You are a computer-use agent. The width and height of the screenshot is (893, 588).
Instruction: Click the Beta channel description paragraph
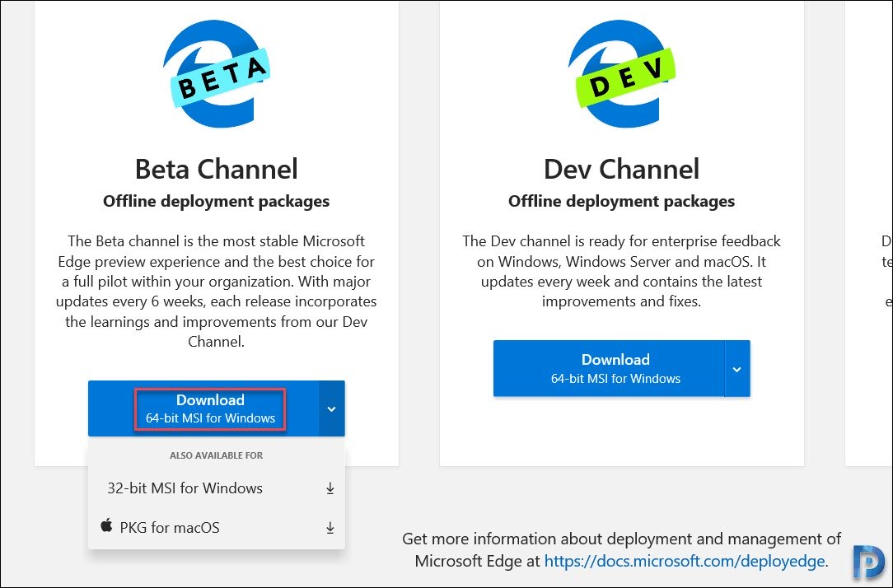click(x=217, y=292)
